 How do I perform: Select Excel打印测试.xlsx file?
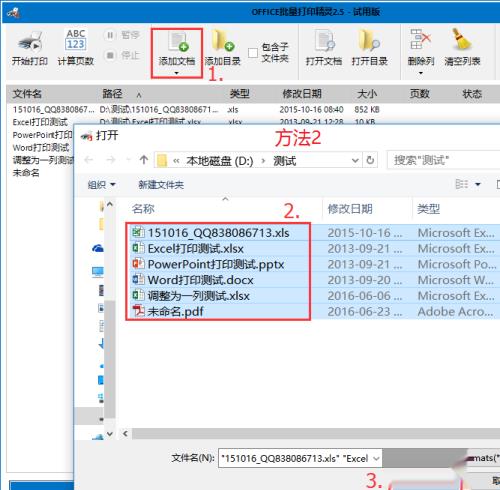pyautogui.click(x=195, y=249)
